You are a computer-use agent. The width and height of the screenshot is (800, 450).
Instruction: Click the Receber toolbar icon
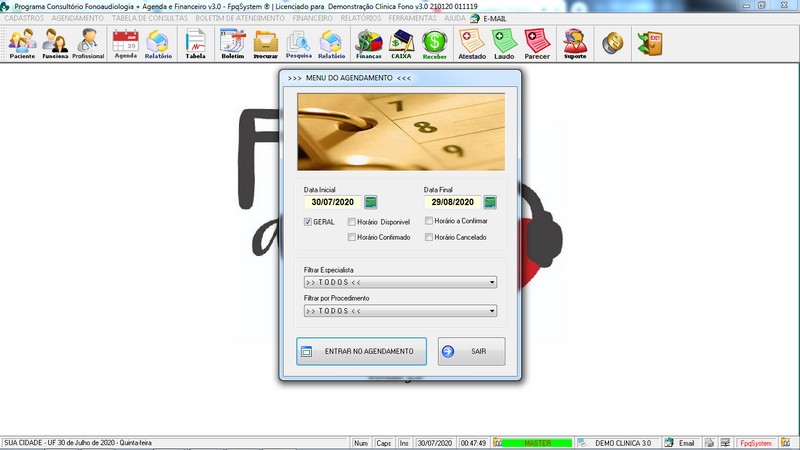[435, 43]
